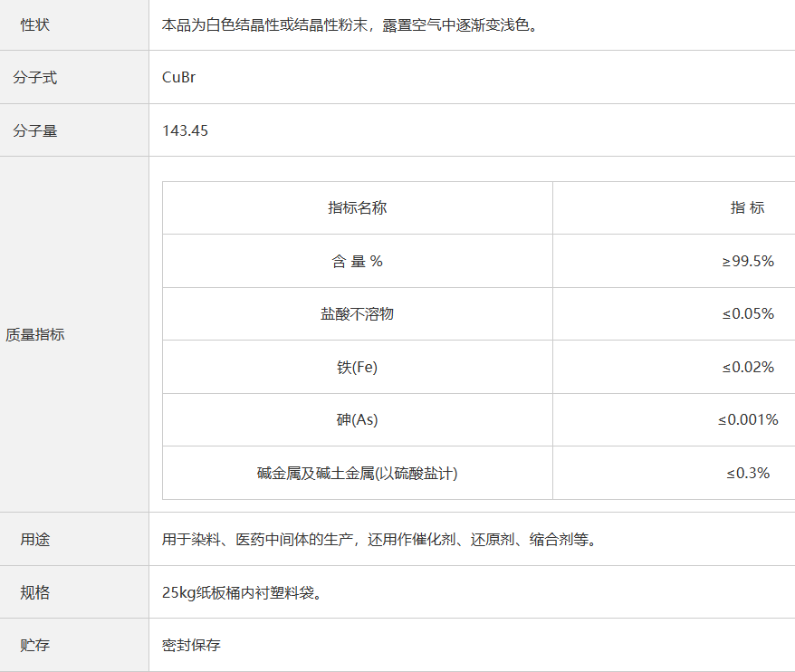Select the 铁(Fe) cell

click(x=357, y=367)
